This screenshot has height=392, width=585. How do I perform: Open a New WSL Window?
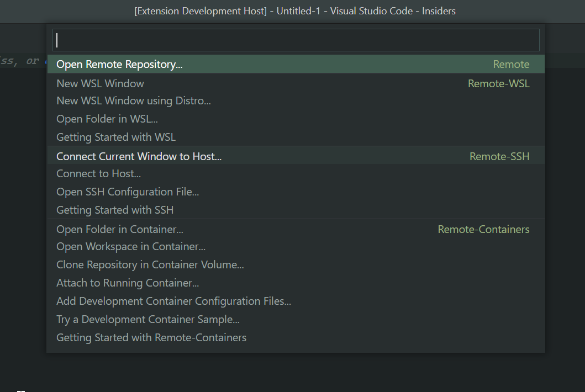[x=100, y=83]
